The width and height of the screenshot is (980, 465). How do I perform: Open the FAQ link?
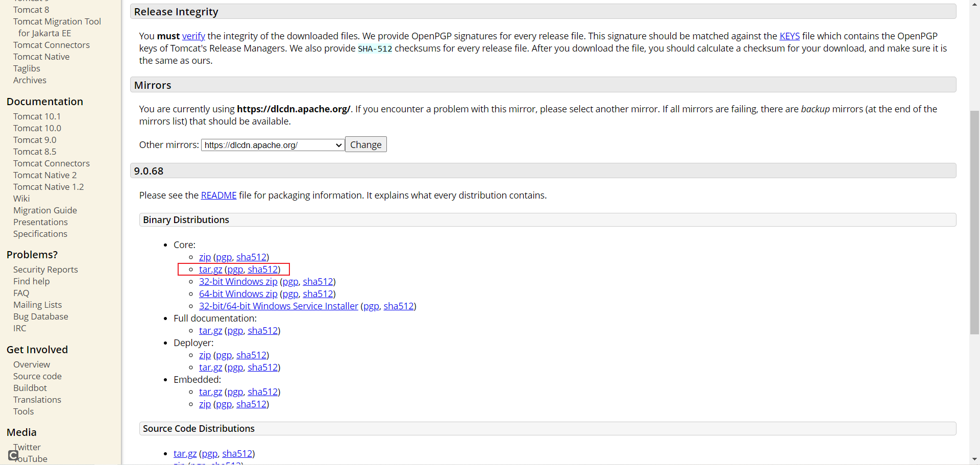[21, 293]
